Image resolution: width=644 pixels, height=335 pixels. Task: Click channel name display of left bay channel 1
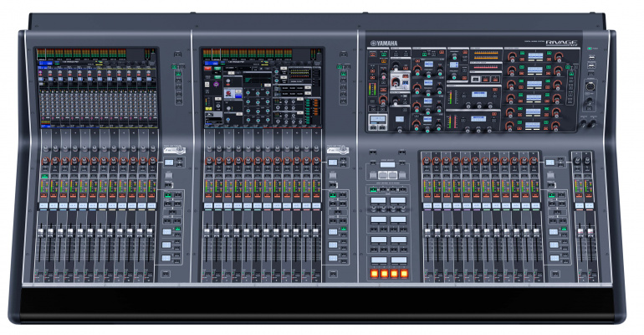point(43,205)
